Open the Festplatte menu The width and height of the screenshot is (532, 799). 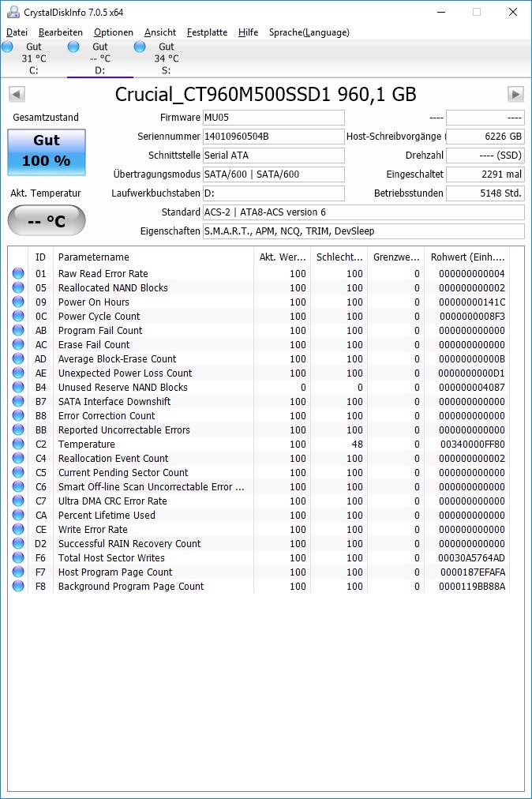coord(207,32)
